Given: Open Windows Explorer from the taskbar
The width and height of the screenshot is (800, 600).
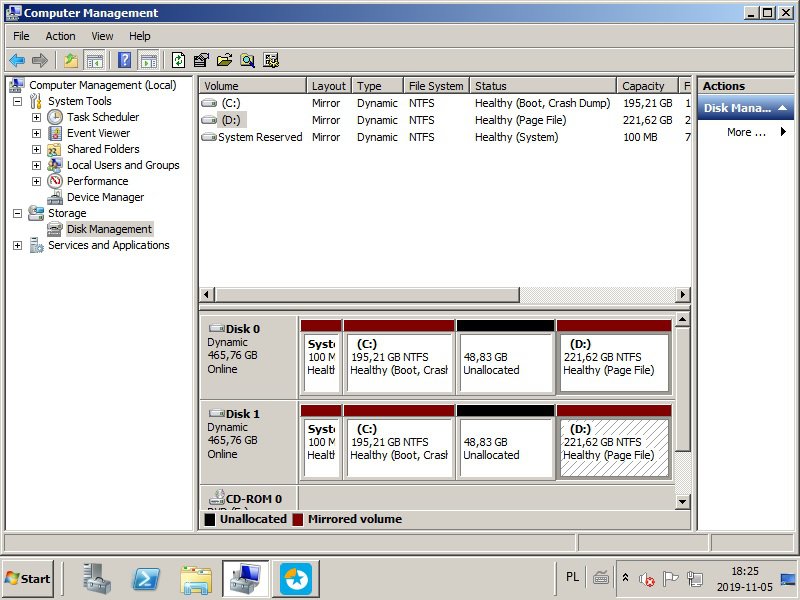Looking at the screenshot, I should (196, 579).
